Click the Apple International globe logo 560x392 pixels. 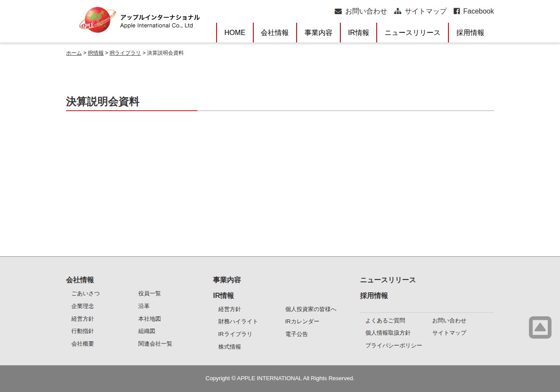coord(98,20)
